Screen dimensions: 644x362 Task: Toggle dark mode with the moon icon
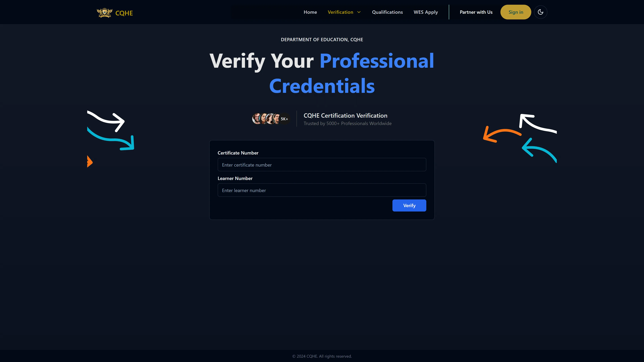click(540, 12)
